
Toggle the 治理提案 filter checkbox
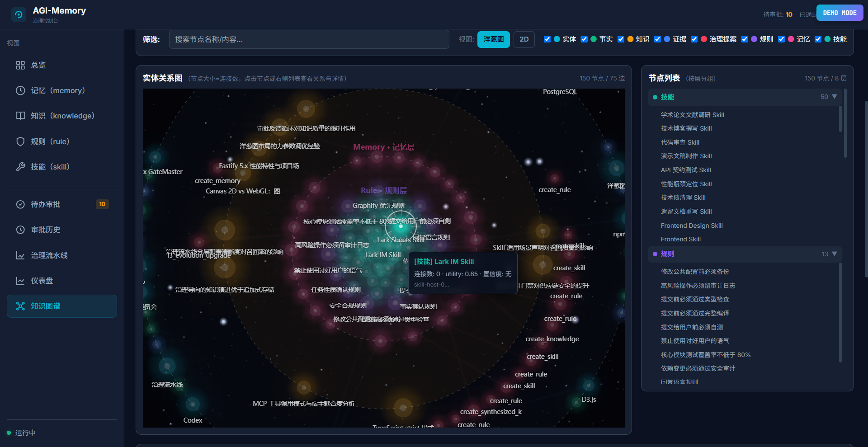pyautogui.click(x=694, y=39)
